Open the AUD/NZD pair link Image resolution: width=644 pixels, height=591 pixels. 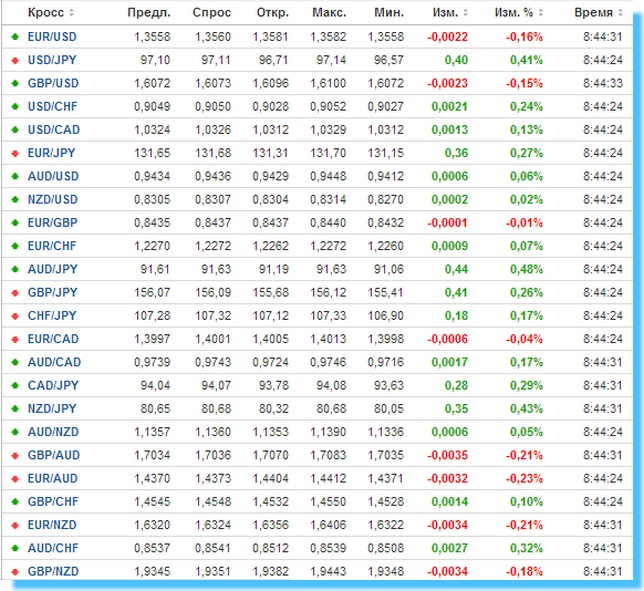(53, 432)
